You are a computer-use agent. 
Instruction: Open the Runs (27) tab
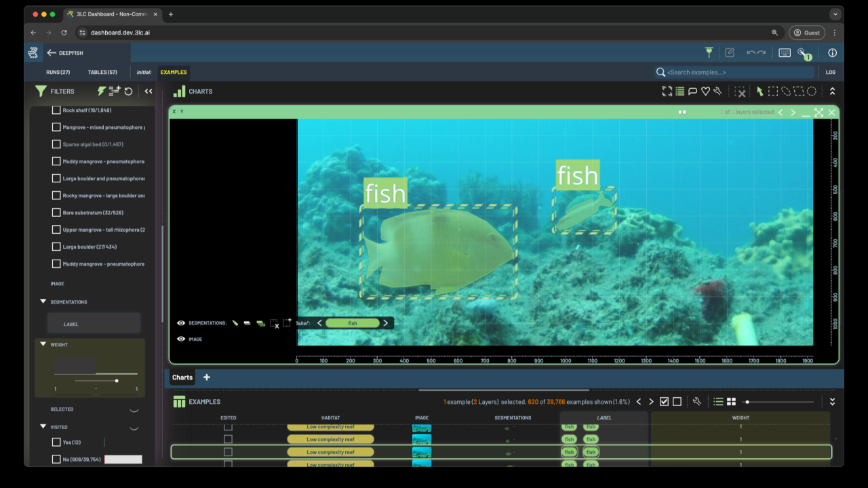(58, 73)
